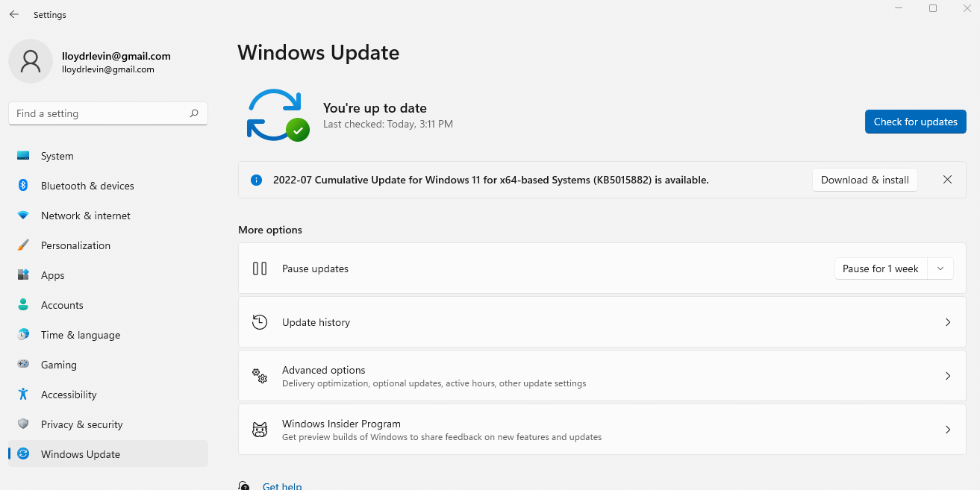Image resolution: width=980 pixels, height=490 pixels.
Task: Select the Time & language icon
Action: coord(22,335)
